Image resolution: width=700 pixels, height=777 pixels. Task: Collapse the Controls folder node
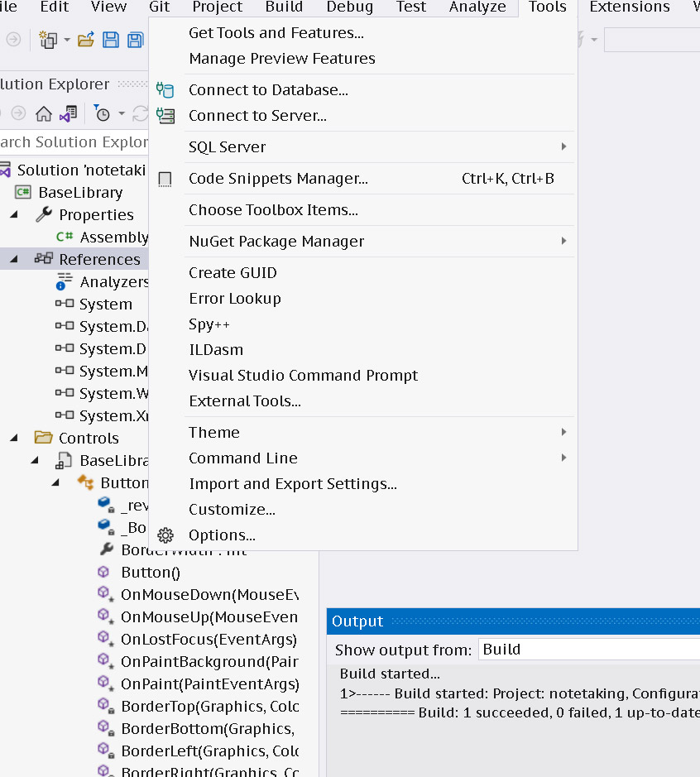coord(14,438)
